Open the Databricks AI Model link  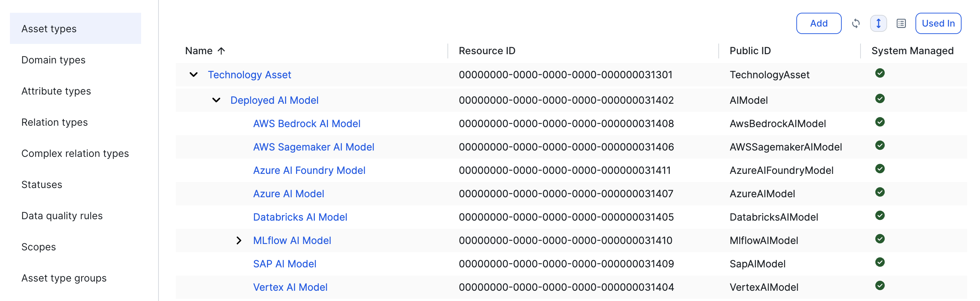click(300, 217)
